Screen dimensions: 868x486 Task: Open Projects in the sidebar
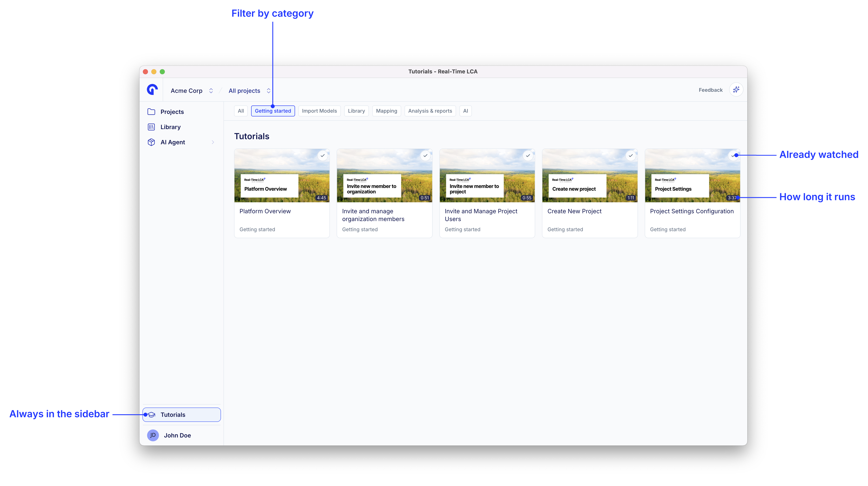[182, 112]
